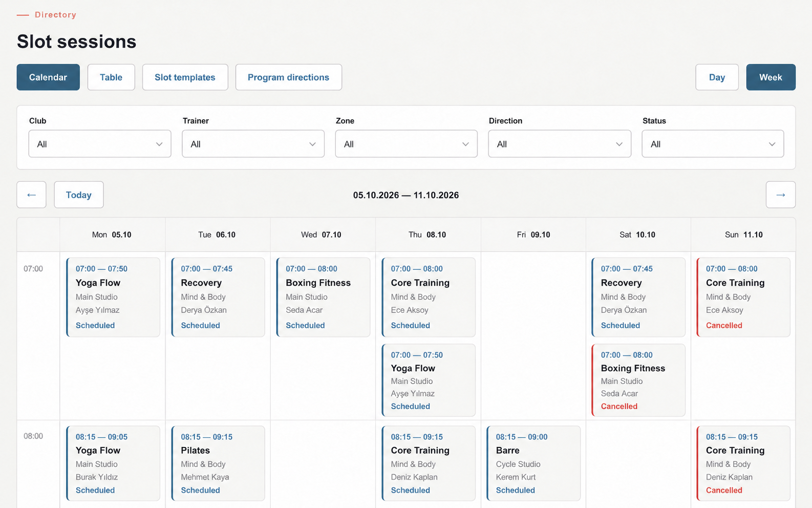
Task: Switch to Day view
Action: point(717,77)
